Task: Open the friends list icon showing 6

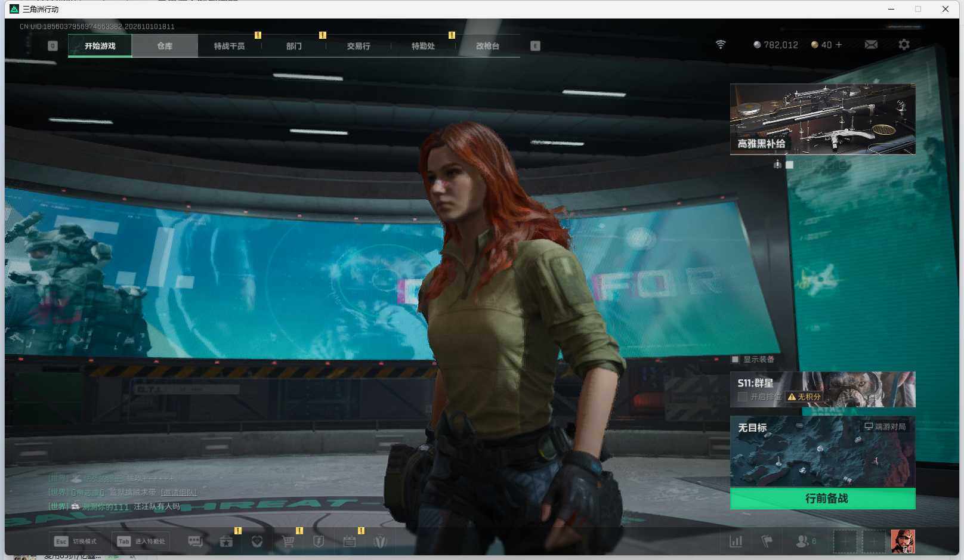Action: 806,542
